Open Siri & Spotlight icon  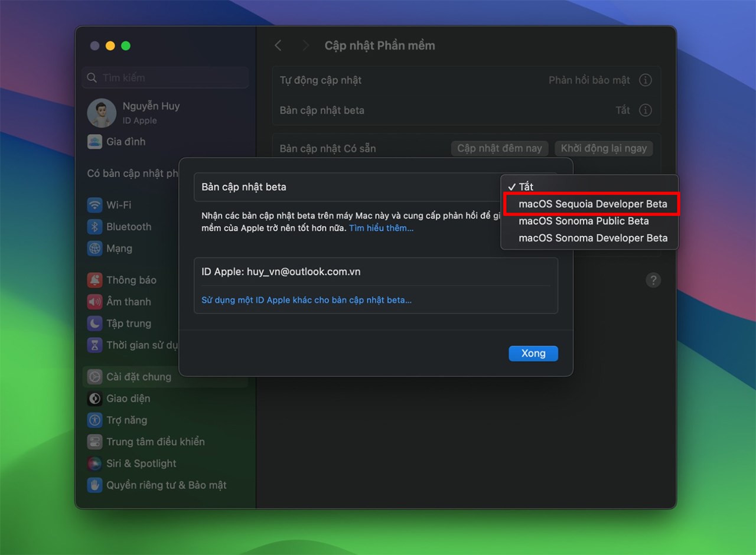(x=94, y=463)
